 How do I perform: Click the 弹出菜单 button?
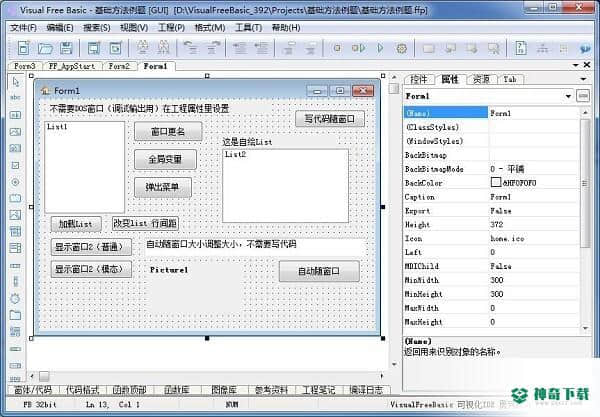pyautogui.click(x=163, y=187)
